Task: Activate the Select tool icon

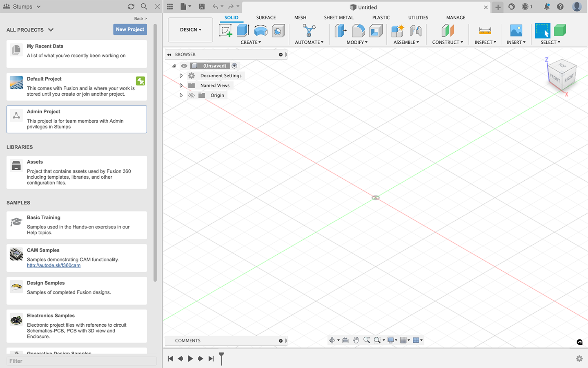Action: click(543, 31)
